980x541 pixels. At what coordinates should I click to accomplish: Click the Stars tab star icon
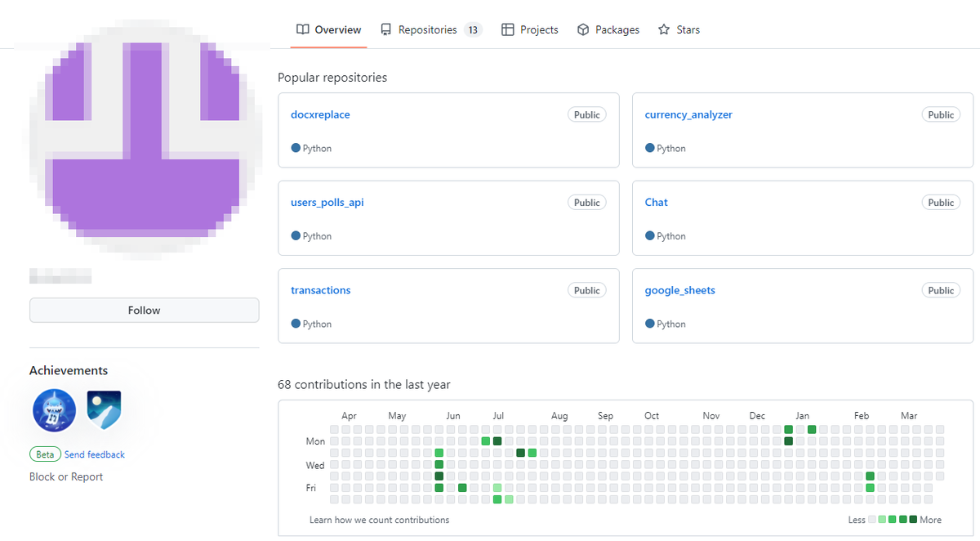click(665, 29)
